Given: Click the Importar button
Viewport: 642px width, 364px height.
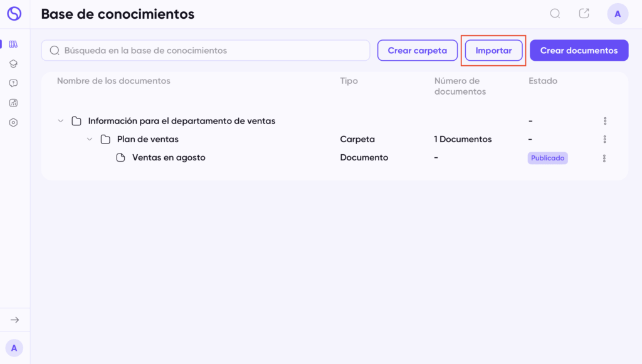Looking at the screenshot, I should coord(493,50).
